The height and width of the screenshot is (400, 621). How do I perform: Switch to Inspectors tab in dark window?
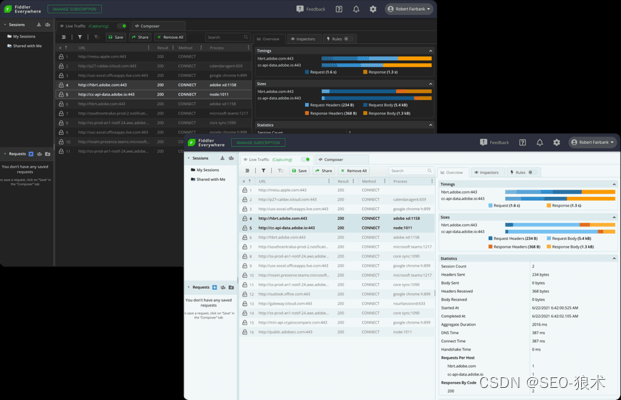[x=303, y=39]
